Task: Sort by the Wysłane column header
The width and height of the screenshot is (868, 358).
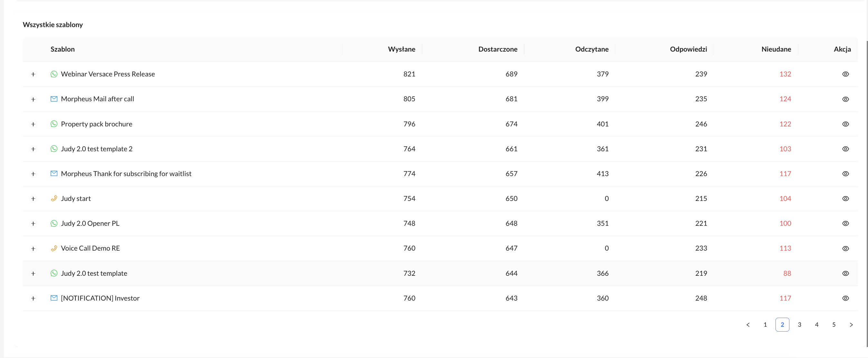Action: tap(401, 49)
